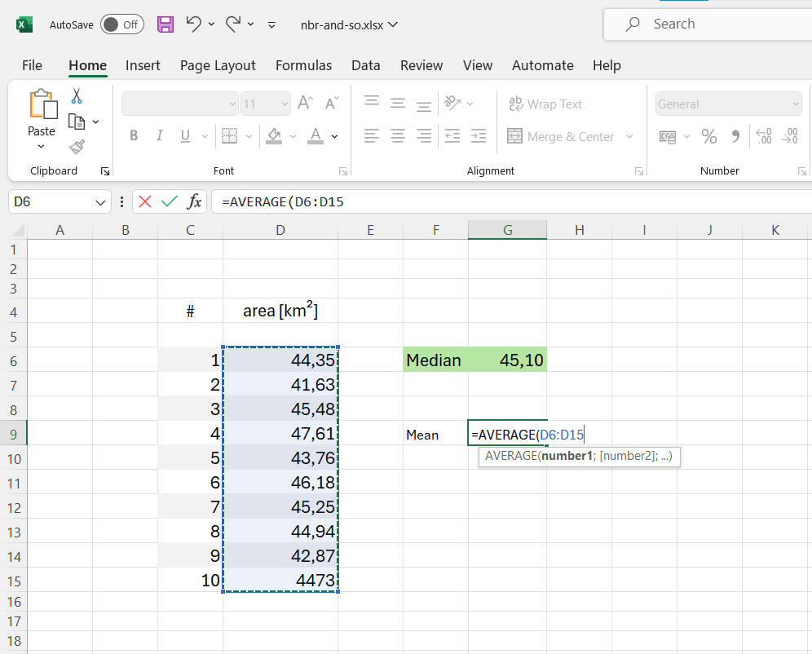
Task: Click the Wrap Text button
Action: click(x=545, y=104)
